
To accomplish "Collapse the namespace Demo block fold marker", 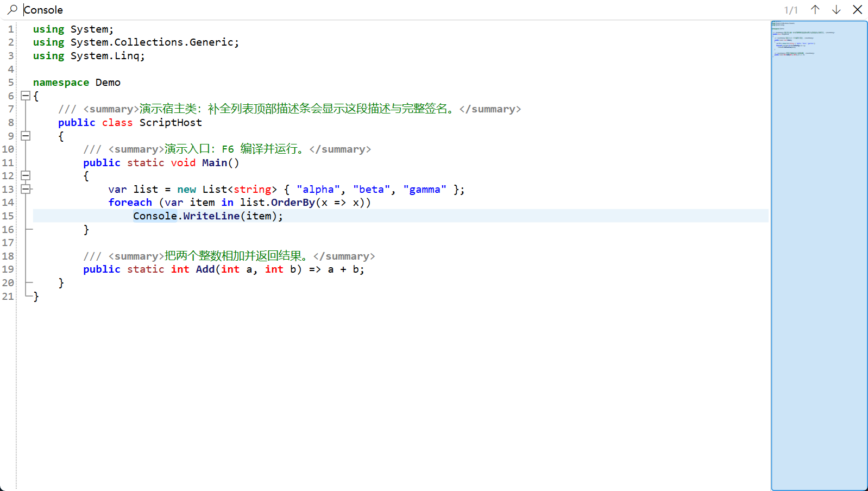I will click(26, 96).
